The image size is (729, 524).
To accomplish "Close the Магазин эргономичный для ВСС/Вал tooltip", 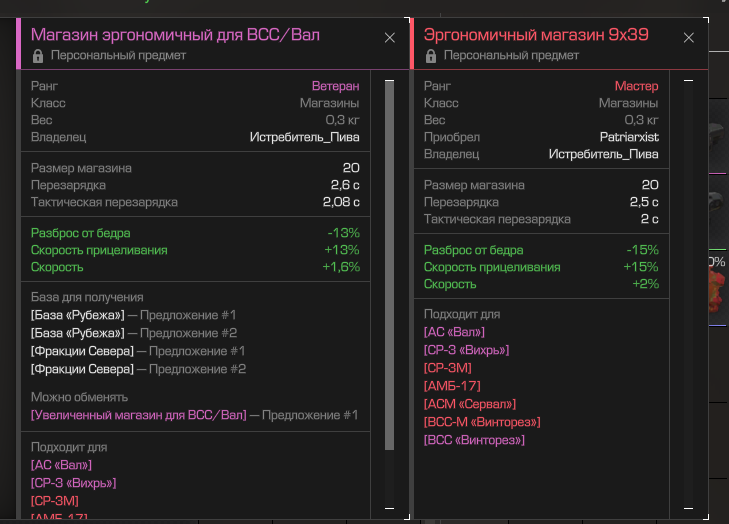I will coord(390,37).
